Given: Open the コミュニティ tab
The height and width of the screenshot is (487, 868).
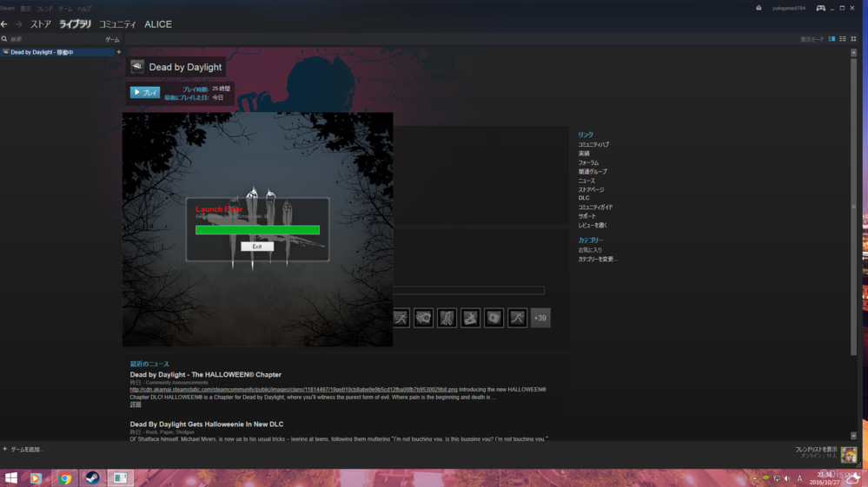Looking at the screenshot, I should pyautogui.click(x=117, y=24).
